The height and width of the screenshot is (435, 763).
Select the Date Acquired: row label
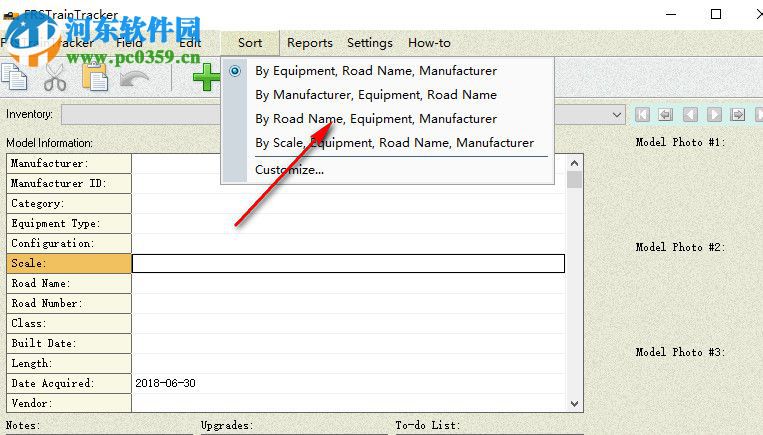[x=69, y=383]
